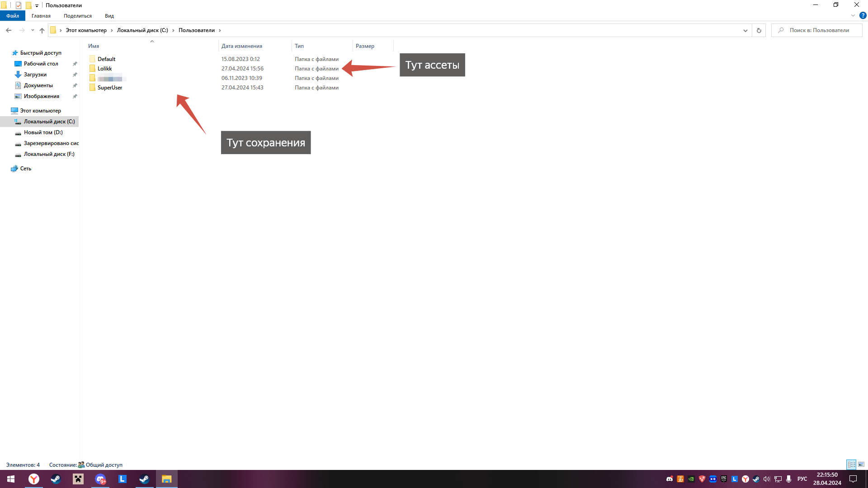Screen dimensions: 868x488
Task: Select the SuperUser folder icon
Action: click(92, 88)
